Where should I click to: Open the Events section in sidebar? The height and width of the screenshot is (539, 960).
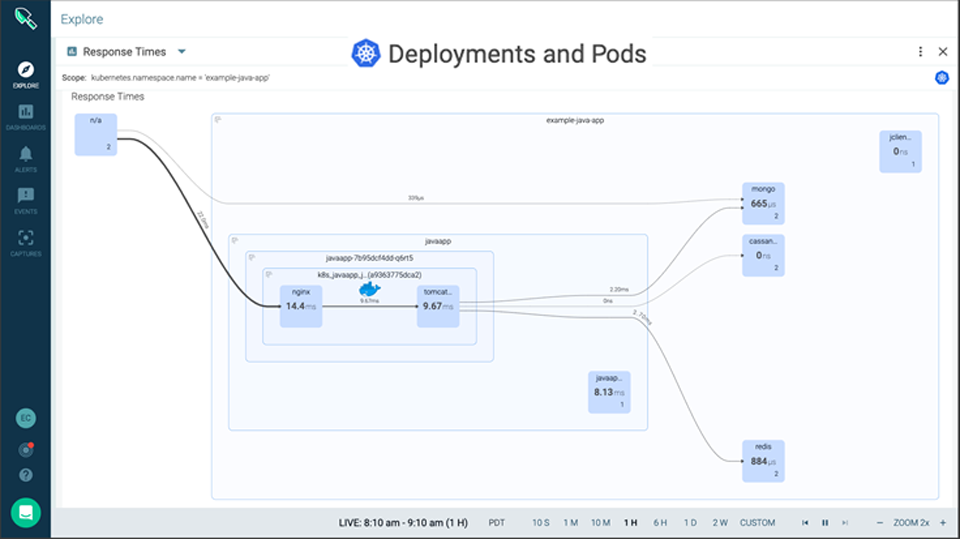25,199
